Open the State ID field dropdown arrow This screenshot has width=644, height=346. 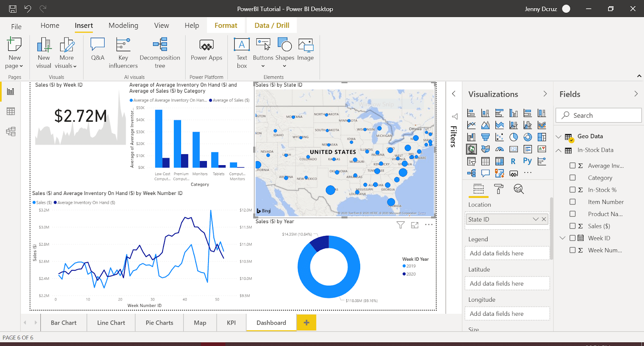pos(535,219)
